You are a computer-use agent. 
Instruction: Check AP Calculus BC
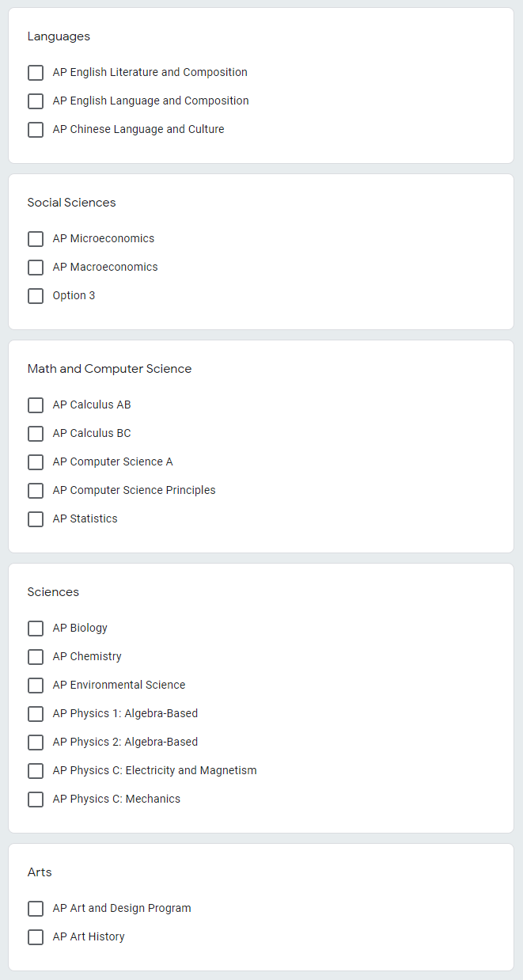36,434
